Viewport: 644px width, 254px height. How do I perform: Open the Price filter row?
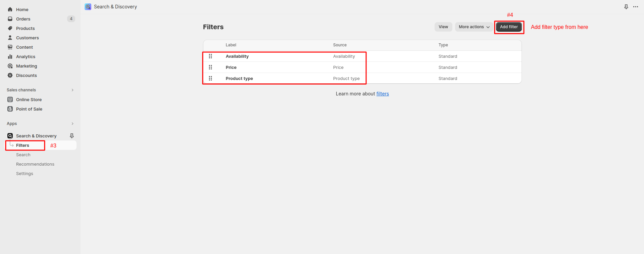[x=231, y=68]
